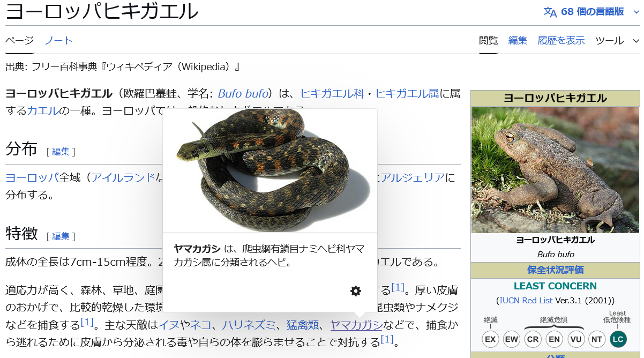This screenshot has height=358, width=644.
Task: Click the ヤマカガシ link in text
Action: [x=356, y=324]
